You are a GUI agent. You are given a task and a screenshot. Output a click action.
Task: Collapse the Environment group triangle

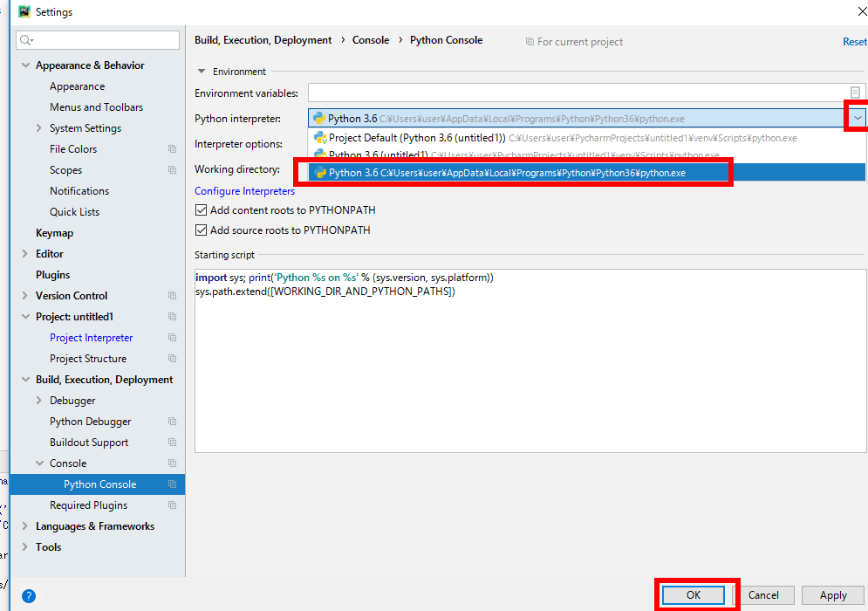[x=202, y=72]
